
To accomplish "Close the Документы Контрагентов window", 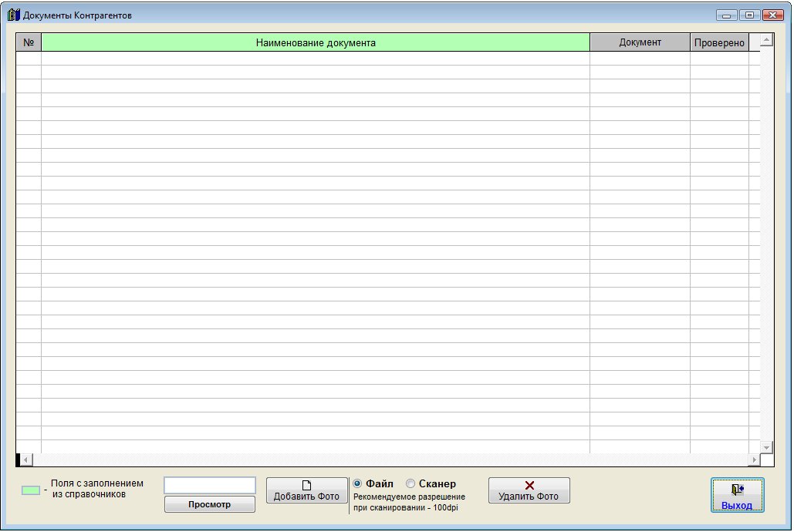I will (772, 15).
